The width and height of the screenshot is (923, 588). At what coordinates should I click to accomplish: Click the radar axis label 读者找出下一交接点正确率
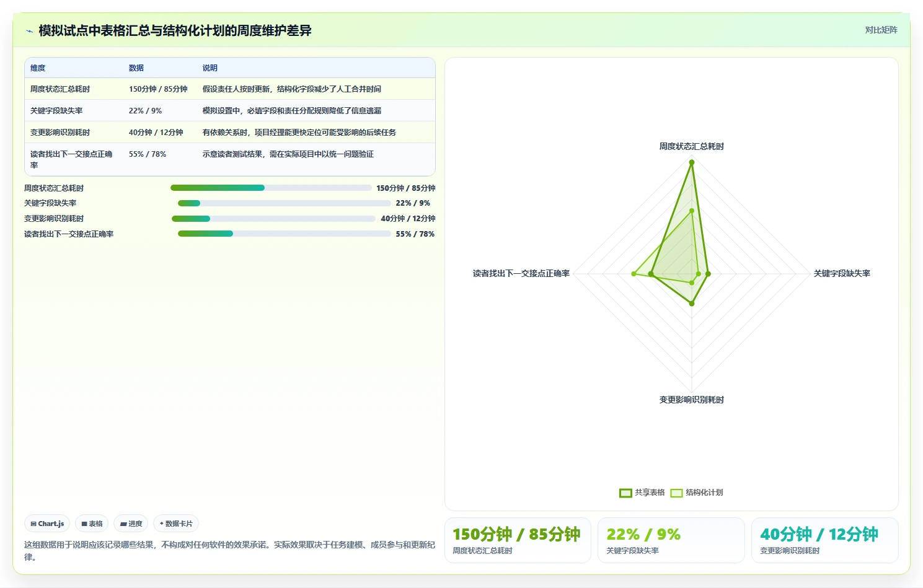(521, 273)
